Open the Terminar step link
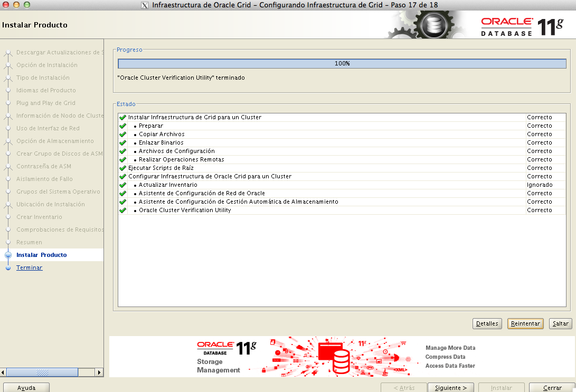The height and width of the screenshot is (392, 576). (x=29, y=268)
